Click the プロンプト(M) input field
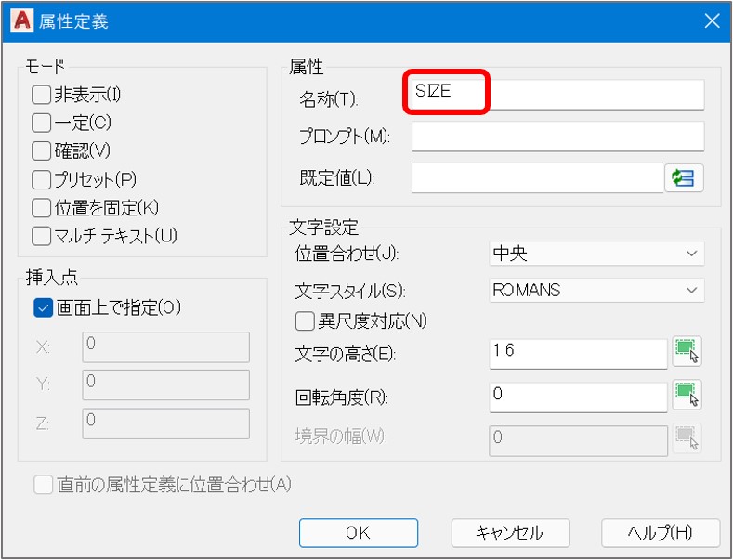This screenshot has height=560, width=733. 557,137
